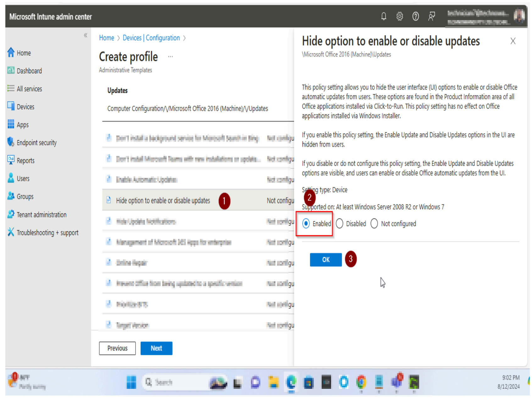Open Endpoint security shield icon
The image size is (532, 403).
click(11, 142)
